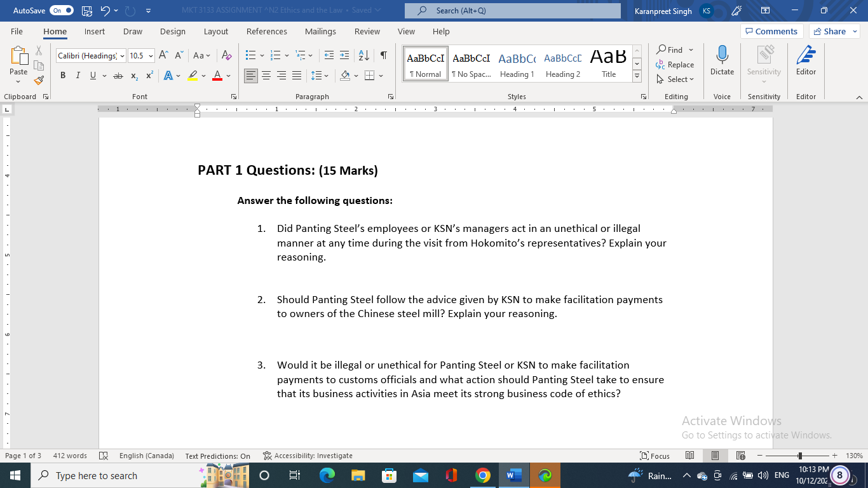Open Change Case dropdown
Image resolution: width=868 pixels, height=488 pixels.
coord(201,55)
